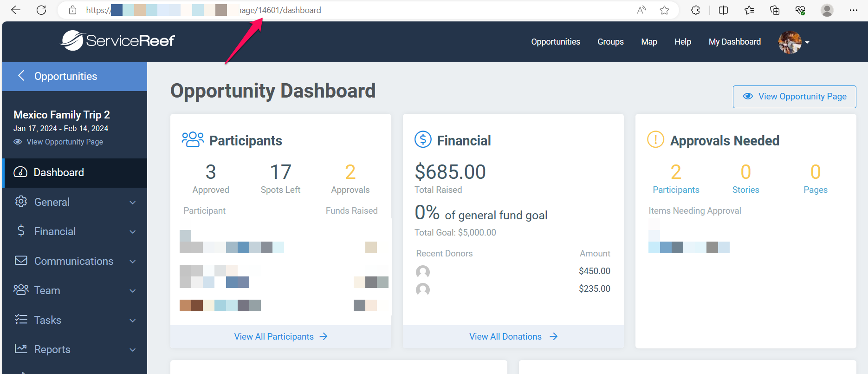Open Map in top navigation

coord(649,42)
